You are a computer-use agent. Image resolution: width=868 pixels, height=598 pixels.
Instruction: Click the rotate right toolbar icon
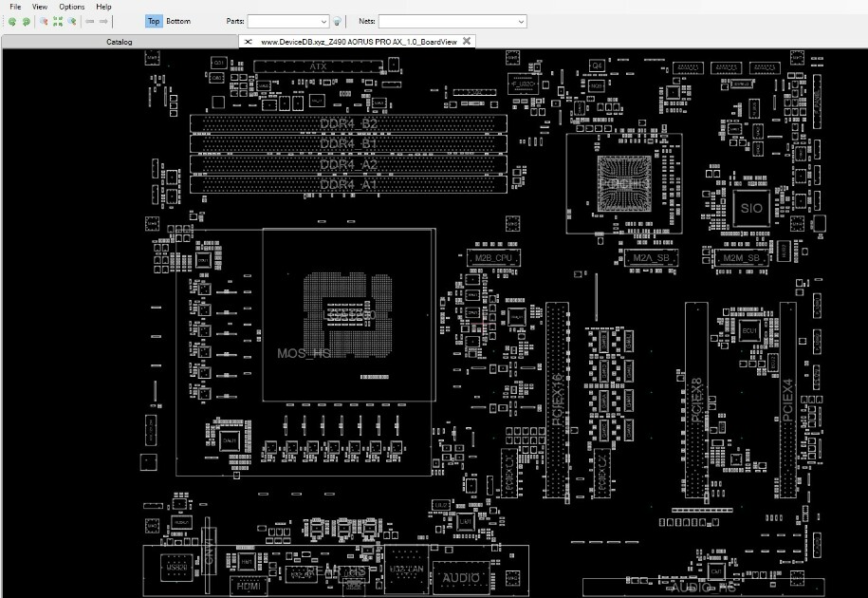26,22
